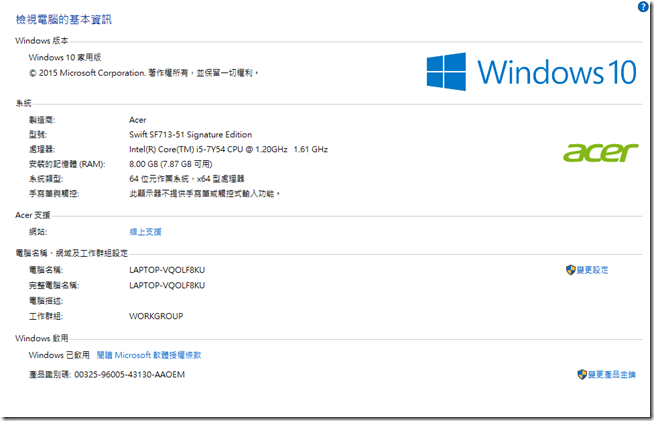Click the 型號 label
Screen dimensions: 654x421
tap(38, 134)
